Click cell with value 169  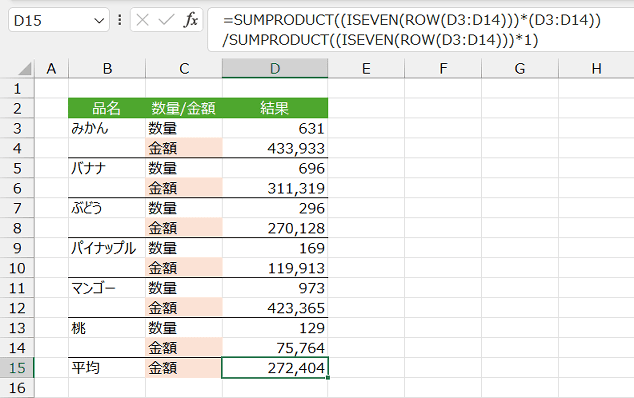click(x=275, y=248)
